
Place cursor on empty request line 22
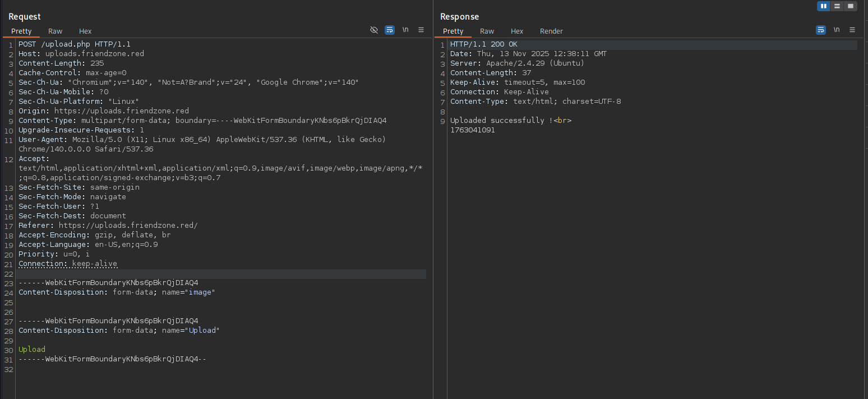click(221, 274)
